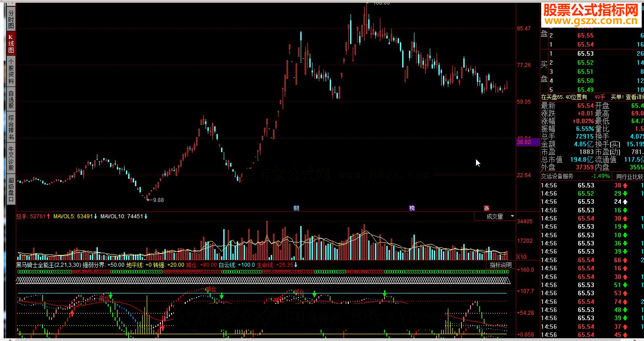This screenshot has height=341, width=644.
Task: Click the tick row showing volume 38
Action: click(592, 185)
